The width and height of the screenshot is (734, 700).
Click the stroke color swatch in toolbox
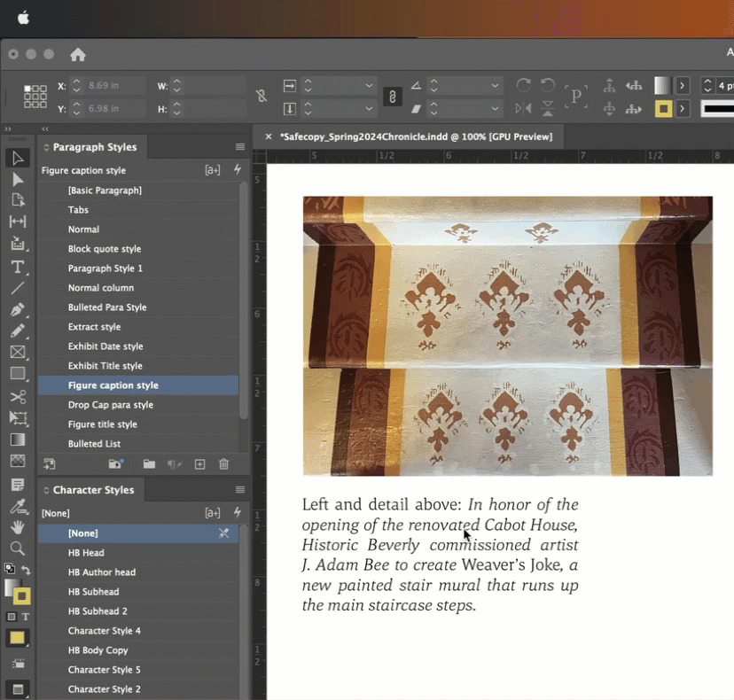(22, 595)
